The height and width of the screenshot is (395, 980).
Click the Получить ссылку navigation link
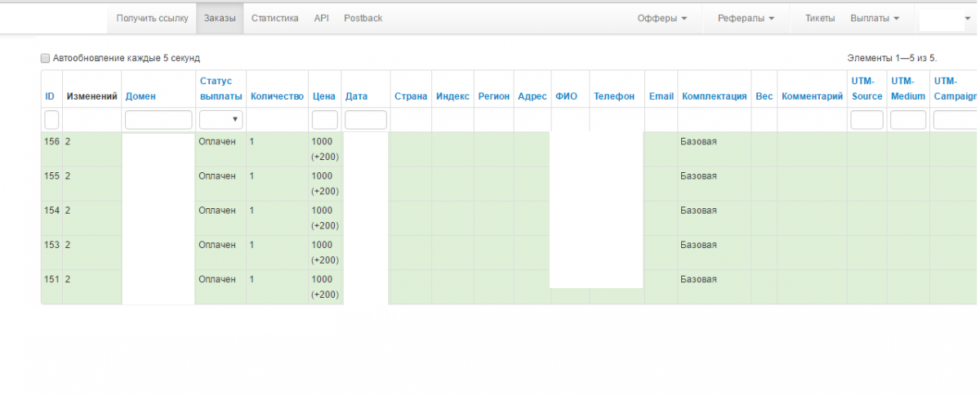click(152, 18)
